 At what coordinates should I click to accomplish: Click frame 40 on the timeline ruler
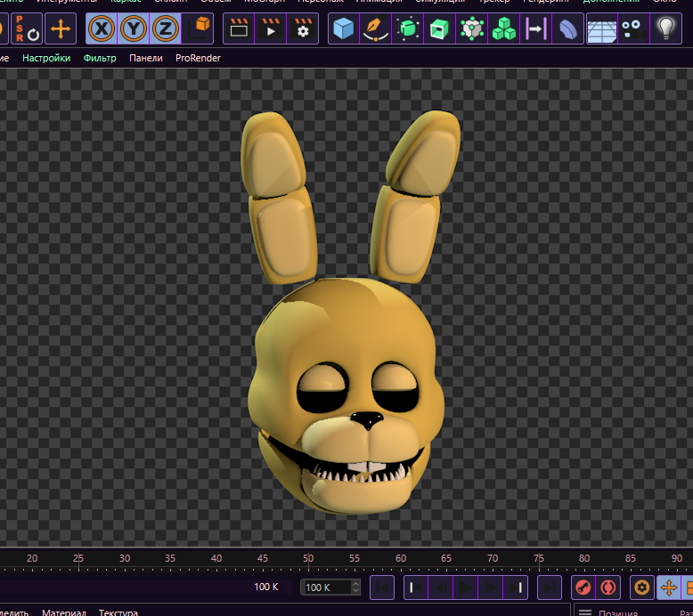(x=216, y=558)
